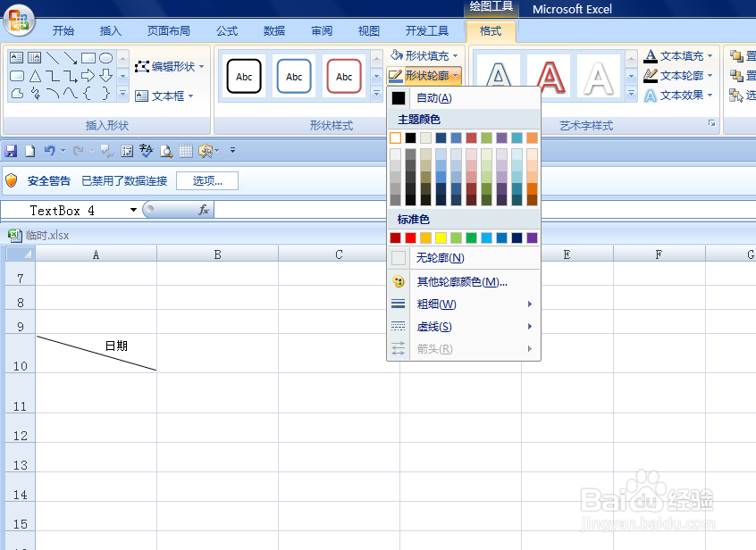756x550 pixels.
Task: Open 虚线(S) submenu
Action: [x=464, y=327]
